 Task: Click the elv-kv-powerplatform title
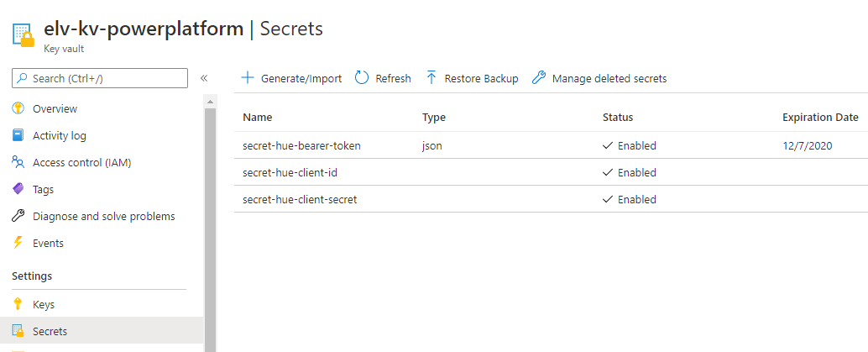(x=144, y=29)
